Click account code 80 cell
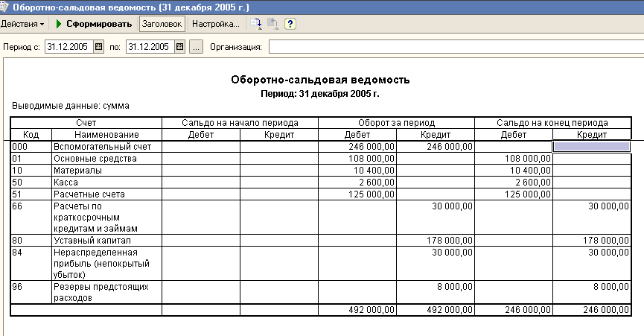This screenshot has width=644, height=336. coord(31,241)
